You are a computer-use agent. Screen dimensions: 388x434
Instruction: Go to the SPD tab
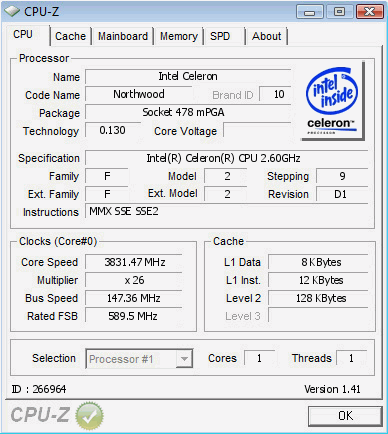pyautogui.click(x=225, y=36)
